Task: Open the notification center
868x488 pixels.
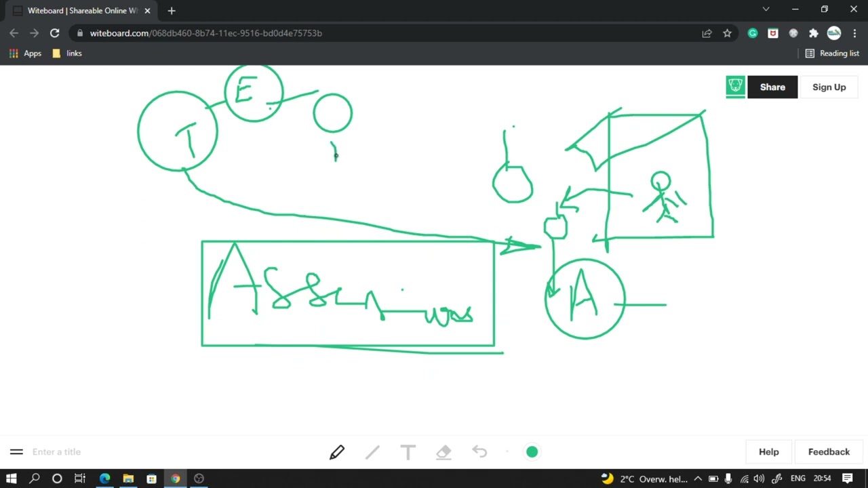Action: (848, 479)
